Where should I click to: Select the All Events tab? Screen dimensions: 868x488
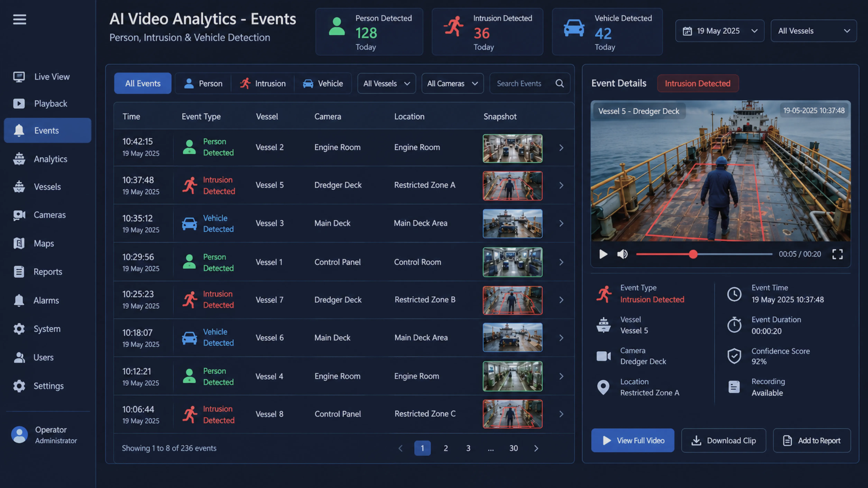point(143,83)
